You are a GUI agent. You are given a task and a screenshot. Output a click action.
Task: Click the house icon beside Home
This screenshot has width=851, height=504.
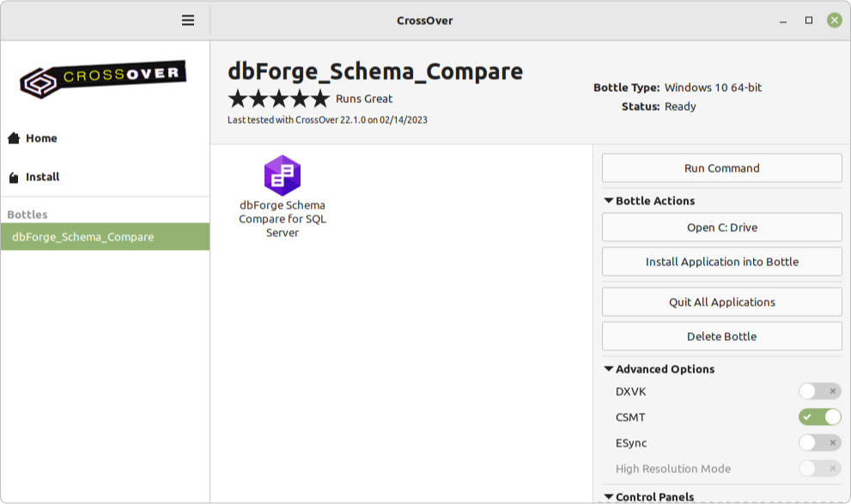pos(14,138)
